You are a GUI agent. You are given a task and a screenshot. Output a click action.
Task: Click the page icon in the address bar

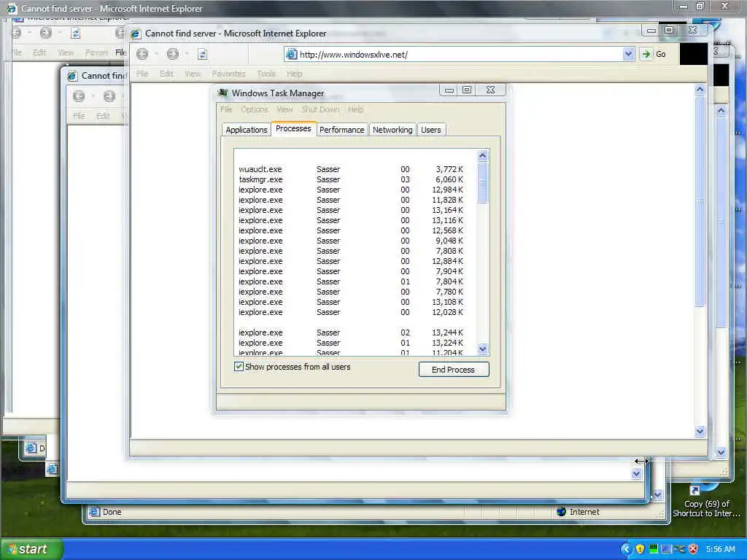coord(291,54)
